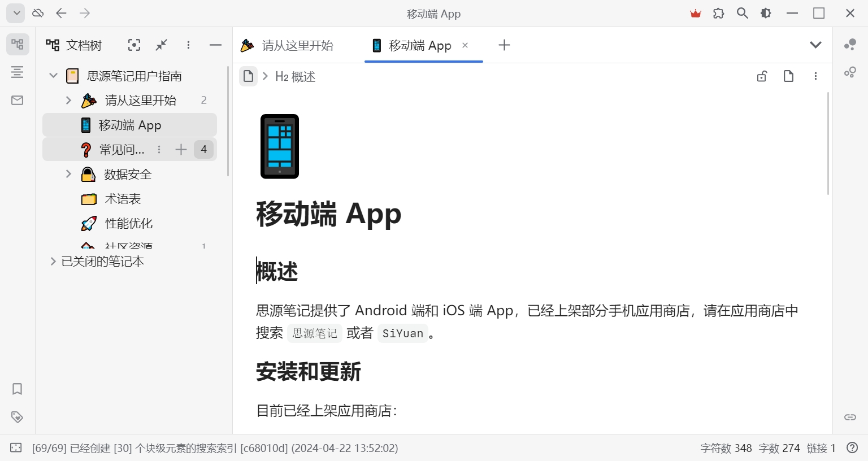Minimize the document tree panel
This screenshot has height=461, width=868.
click(215, 45)
